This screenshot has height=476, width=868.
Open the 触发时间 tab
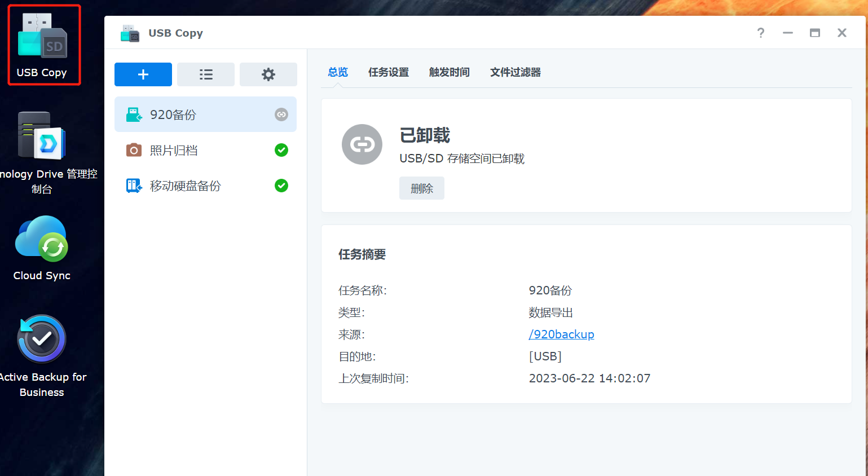pyautogui.click(x=450, y=72)
